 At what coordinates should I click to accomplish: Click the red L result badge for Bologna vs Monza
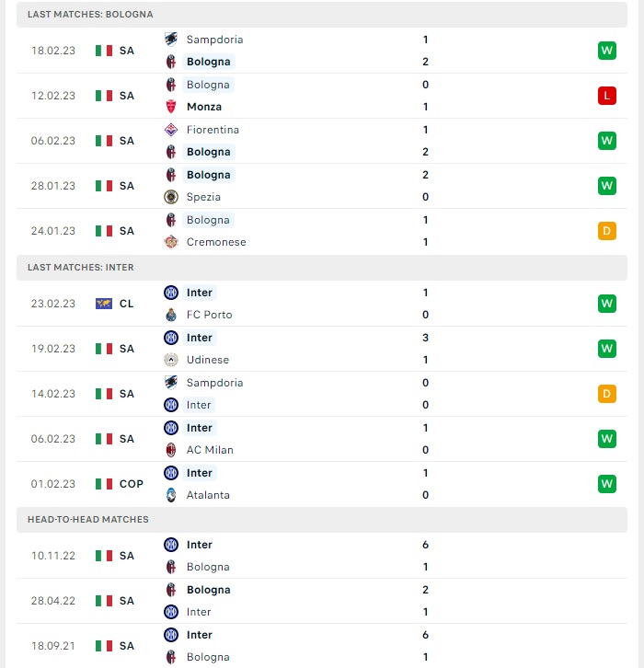tap(607, 96)
